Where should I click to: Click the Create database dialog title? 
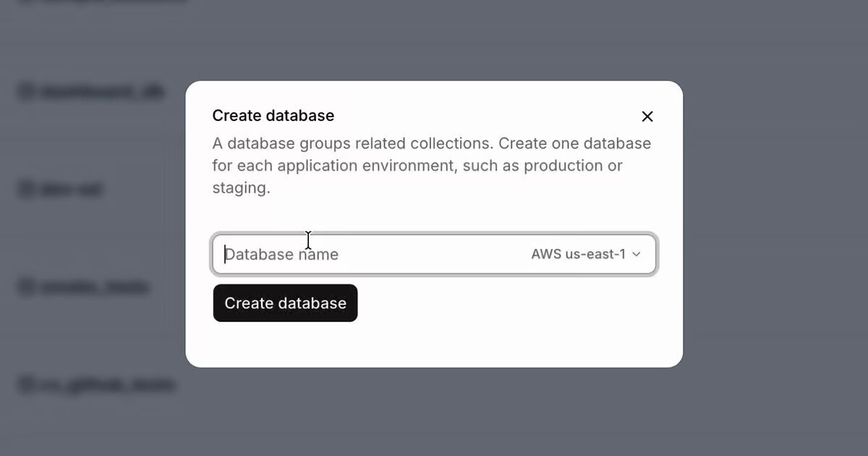point(273,116)
